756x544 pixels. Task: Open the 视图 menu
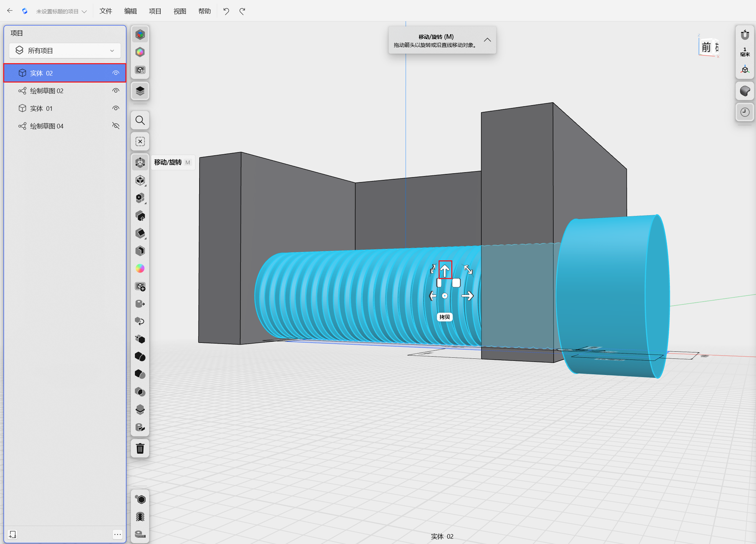pyautogui.click(x=180, y=11)
